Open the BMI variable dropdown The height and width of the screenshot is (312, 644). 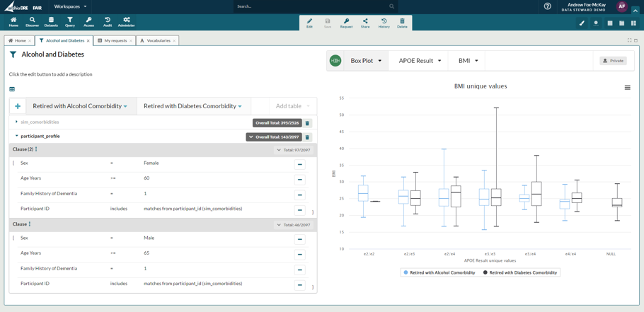tap(468, 61)
